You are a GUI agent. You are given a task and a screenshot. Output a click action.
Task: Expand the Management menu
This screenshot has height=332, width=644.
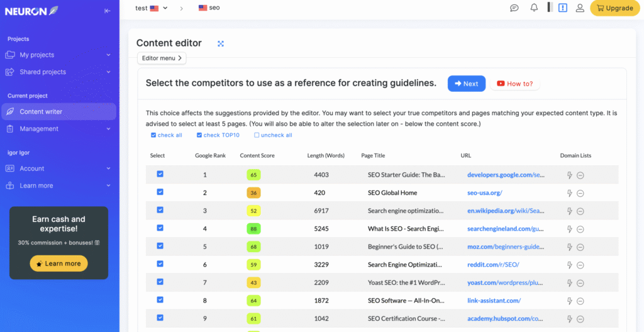coord(58,129)
